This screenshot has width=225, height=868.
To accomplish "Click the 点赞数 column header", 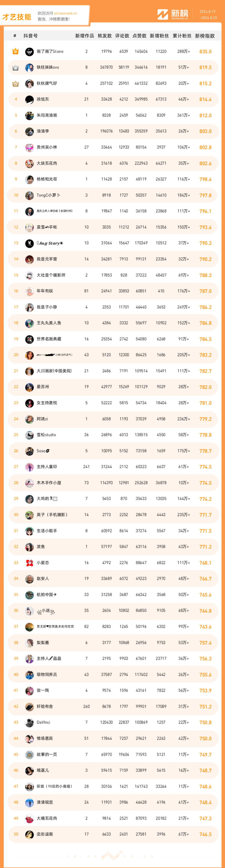I will point(139,36).
